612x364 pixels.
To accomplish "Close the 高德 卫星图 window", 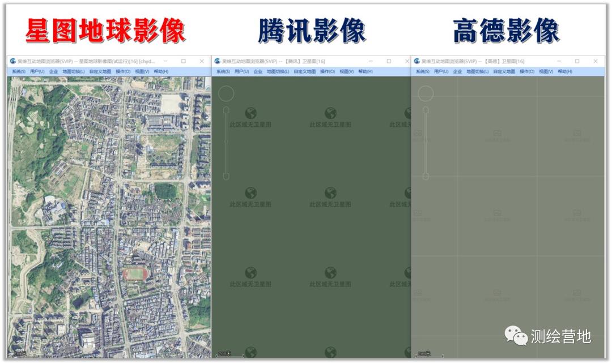I will 595,61.
